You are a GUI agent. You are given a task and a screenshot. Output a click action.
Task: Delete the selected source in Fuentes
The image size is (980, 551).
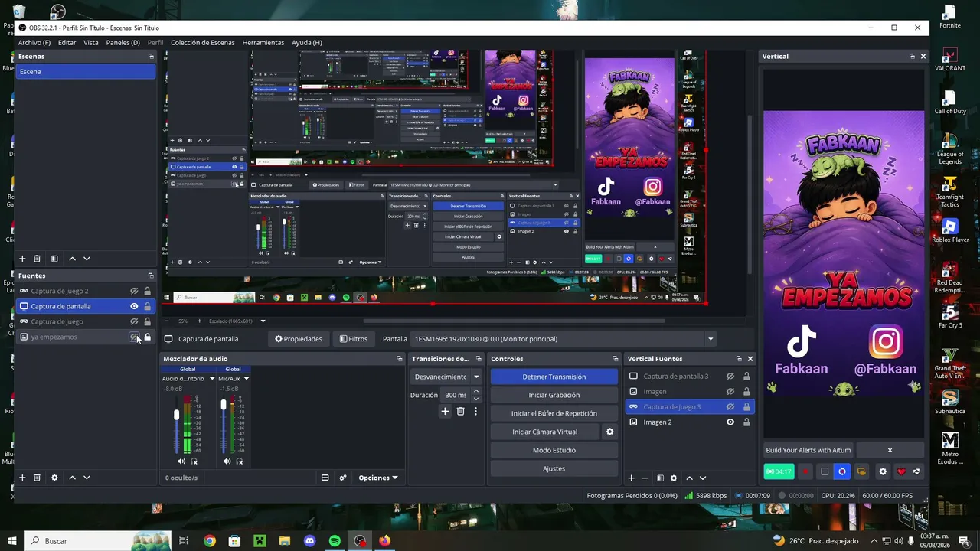(x=37, y=478)
